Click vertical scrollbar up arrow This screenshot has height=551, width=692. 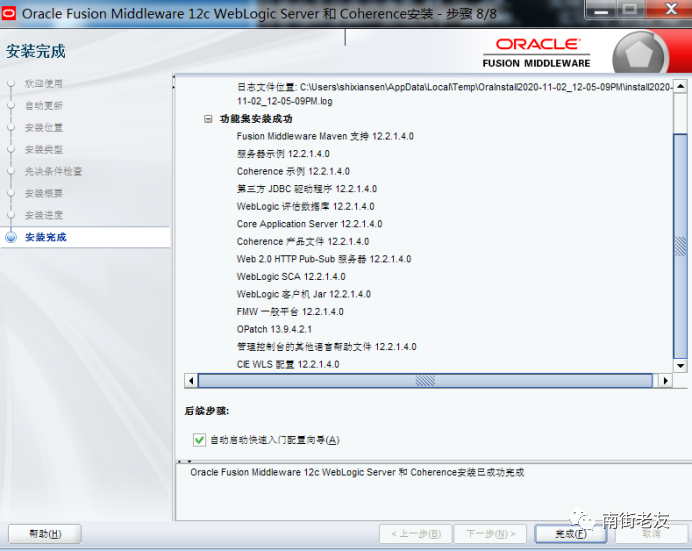pos(680,86)
